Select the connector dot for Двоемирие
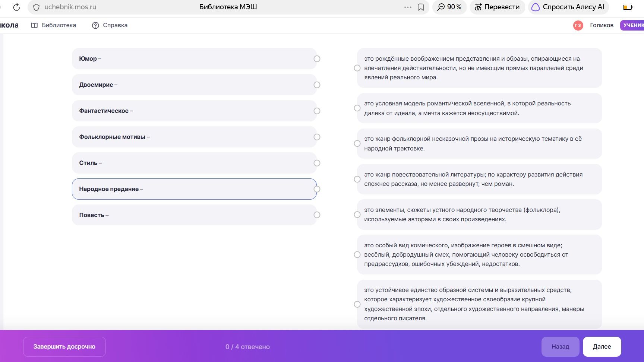This screenshot has width=644, height=362. coord(317,85)
